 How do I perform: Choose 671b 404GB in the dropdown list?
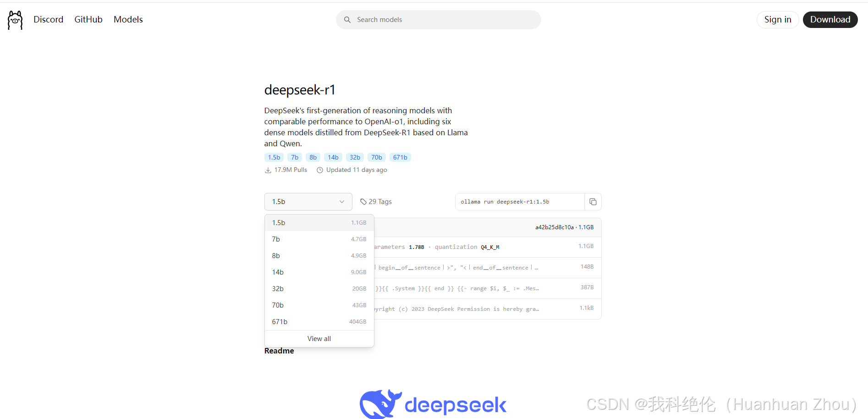tap(319, 322)
